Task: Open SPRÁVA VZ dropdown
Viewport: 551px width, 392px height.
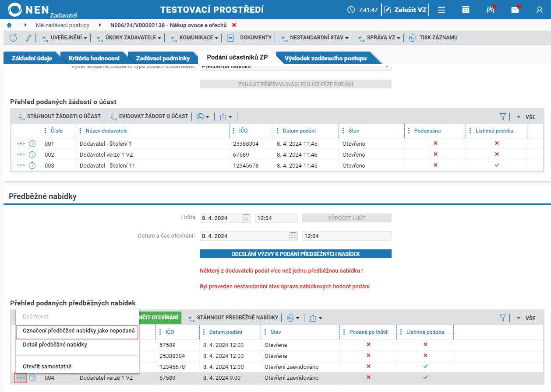Action: (379, 38)
